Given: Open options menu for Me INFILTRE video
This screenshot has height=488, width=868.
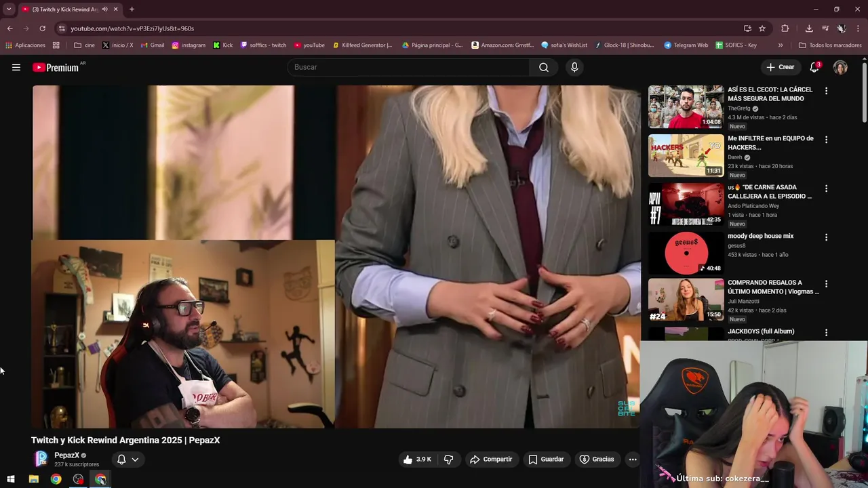Looking at the screenshot, I should (x=826, y=140).
